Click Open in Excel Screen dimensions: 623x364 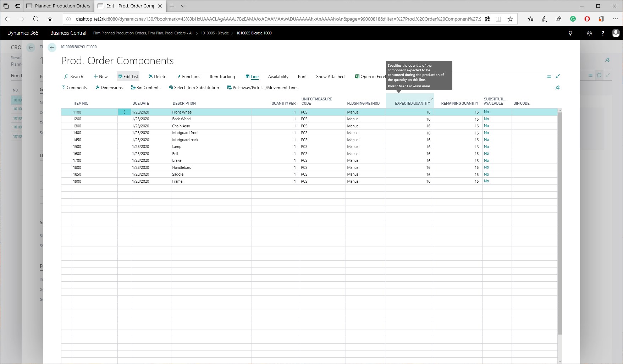point(370,77)
